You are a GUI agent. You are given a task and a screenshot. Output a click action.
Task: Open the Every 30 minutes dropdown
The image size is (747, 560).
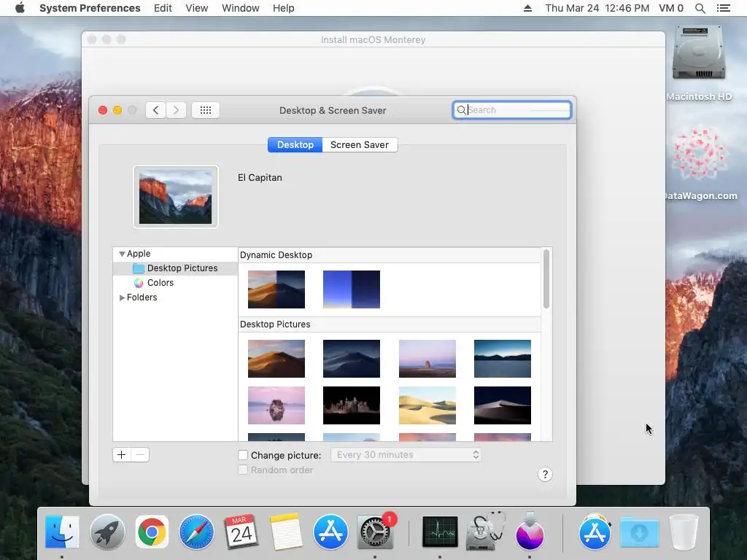(x=406, y=455)
